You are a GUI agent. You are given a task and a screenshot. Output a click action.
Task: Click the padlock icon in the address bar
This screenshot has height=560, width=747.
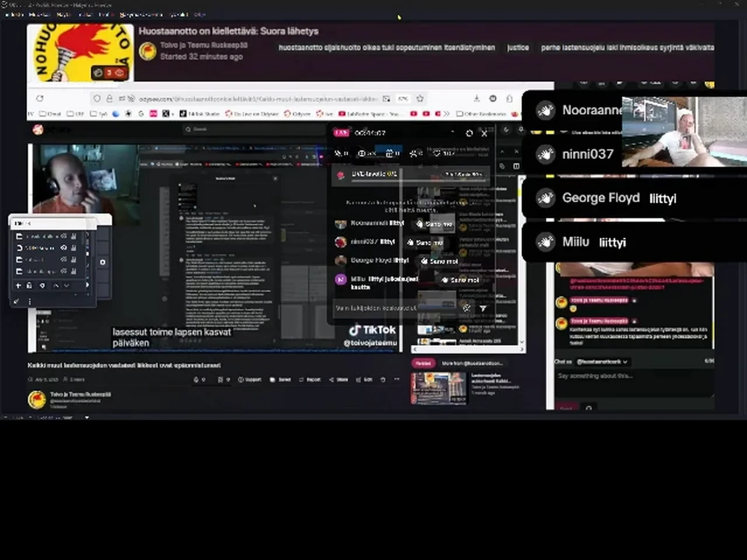[x=109, y=99]
